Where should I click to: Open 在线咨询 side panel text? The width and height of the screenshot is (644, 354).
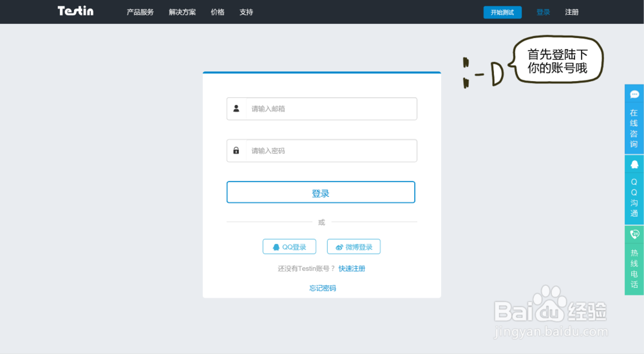coord(634,129)
